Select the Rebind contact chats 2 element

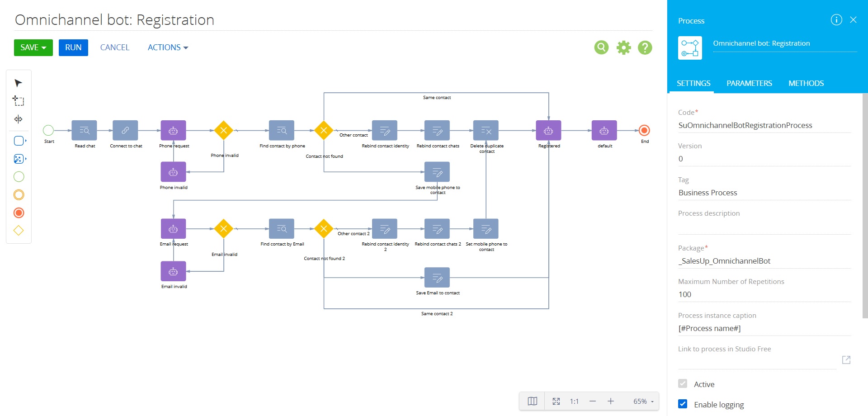point(437,229)
